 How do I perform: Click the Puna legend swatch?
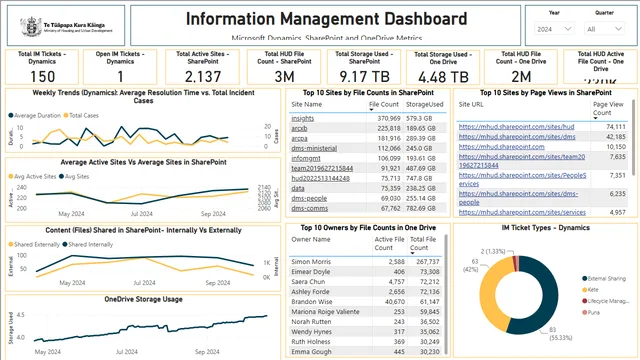pyautogui.click(x=584, y=313)
